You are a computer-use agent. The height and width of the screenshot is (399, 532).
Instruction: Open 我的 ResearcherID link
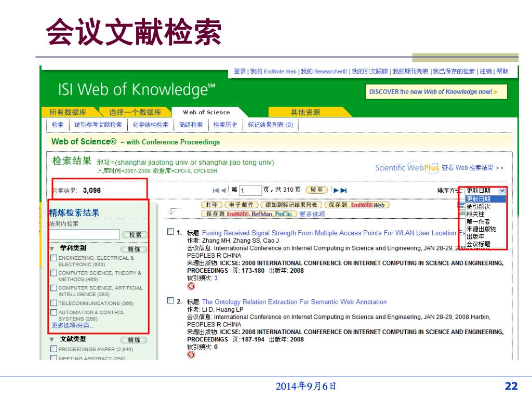pos(324,71)
